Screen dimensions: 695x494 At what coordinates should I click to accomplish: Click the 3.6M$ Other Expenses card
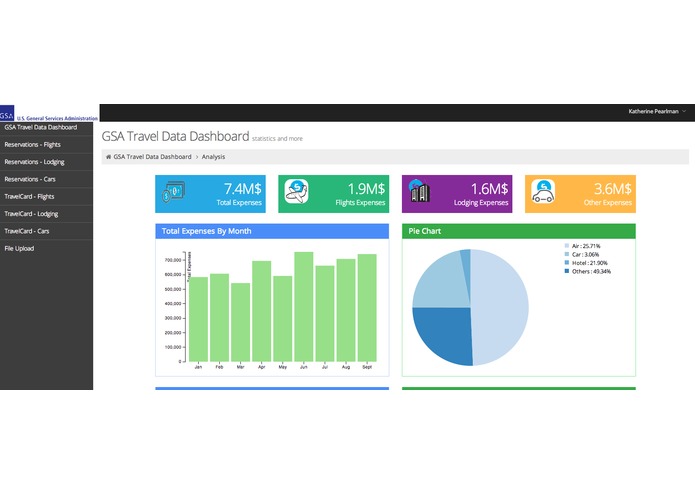(x=580, y=194)
